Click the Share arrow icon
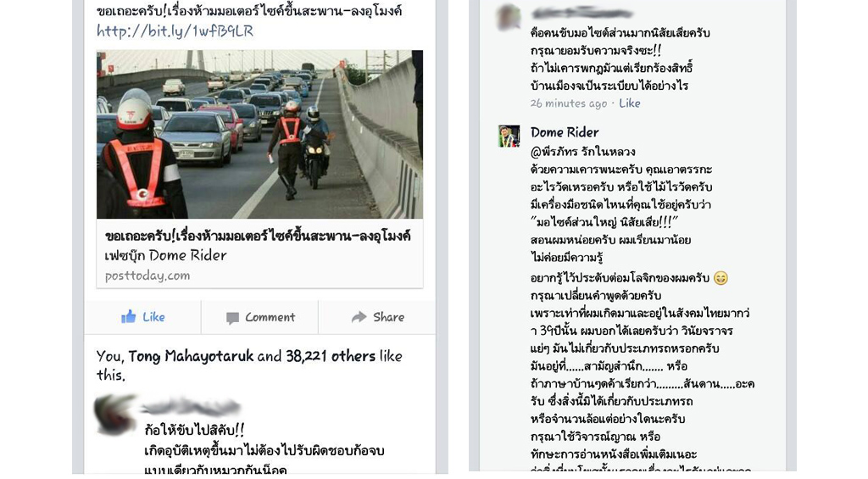Screen dimensions: 868x479 tap(359, 317)
